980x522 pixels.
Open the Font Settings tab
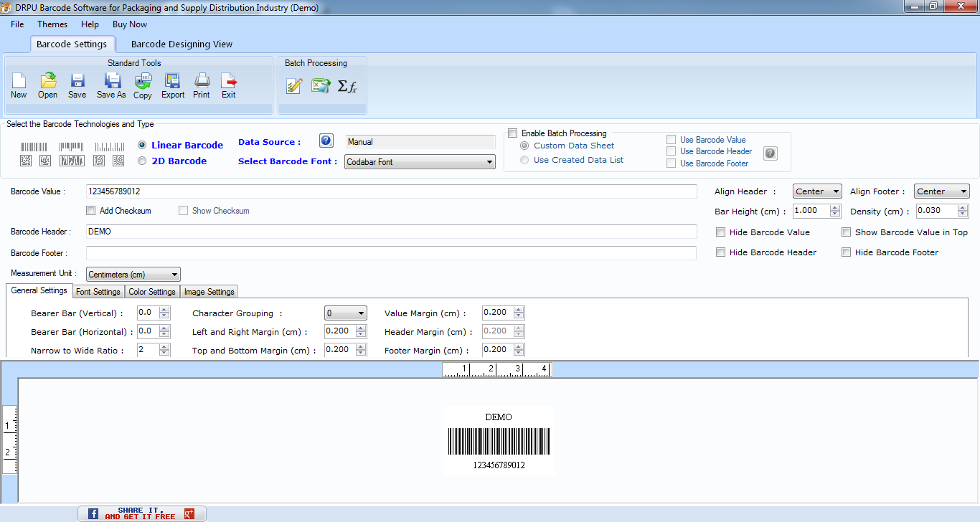coord(98,292)
